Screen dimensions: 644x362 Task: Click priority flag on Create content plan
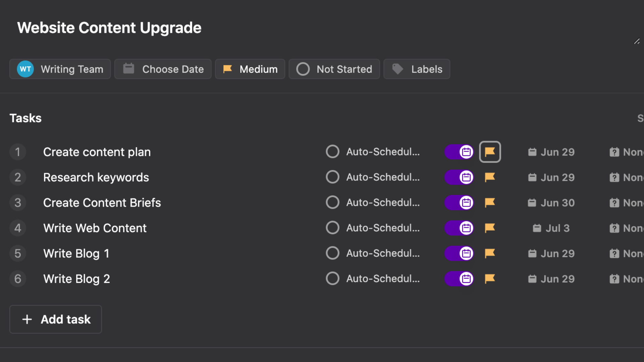[490, 152]
